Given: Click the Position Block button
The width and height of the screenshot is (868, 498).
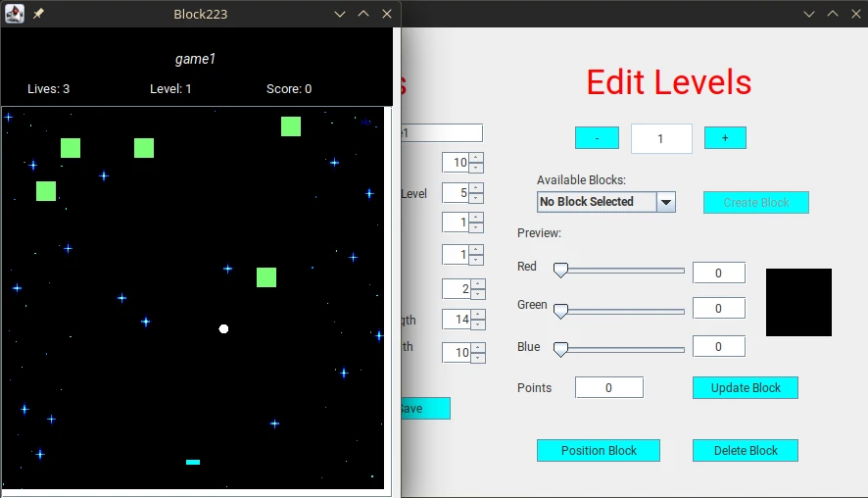Looking at the screenshot, I should [x=599, y=450].
